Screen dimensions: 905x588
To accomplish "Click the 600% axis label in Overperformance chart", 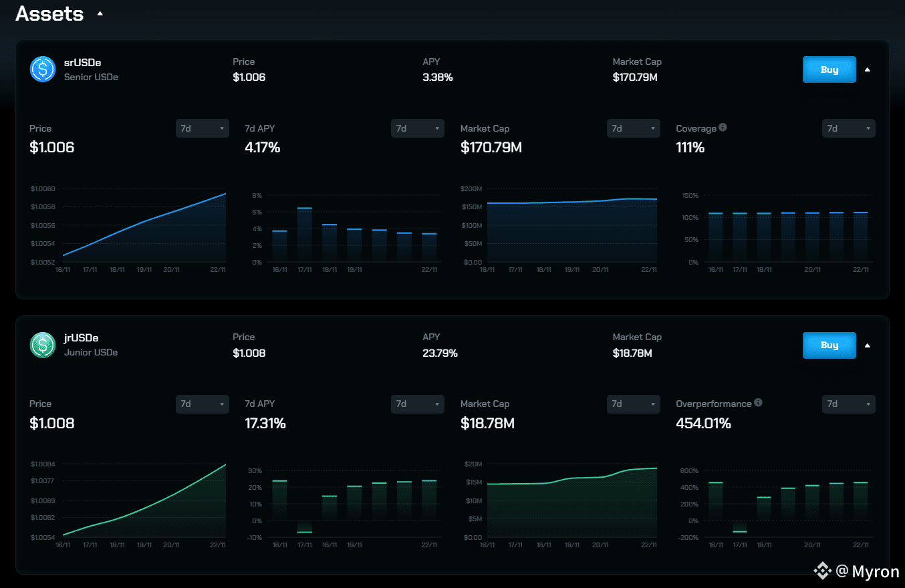I will click(x=690, y=470).
